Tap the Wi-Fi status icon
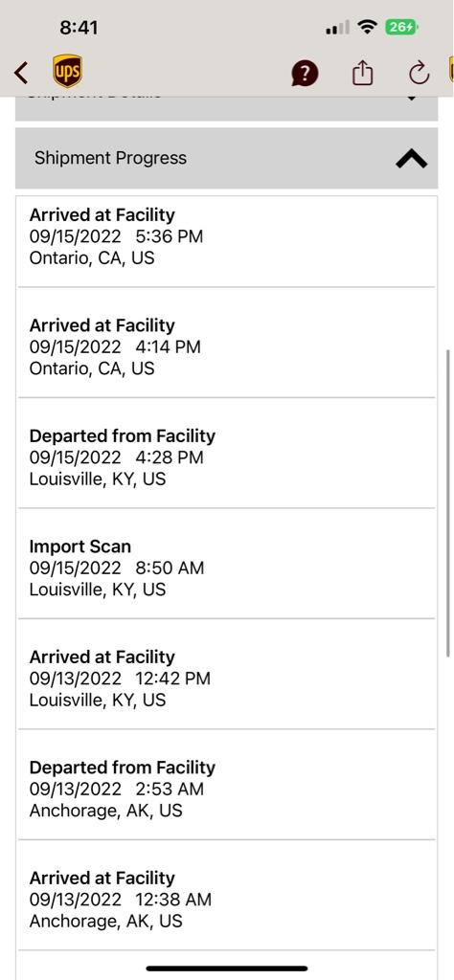 point(367,27)
